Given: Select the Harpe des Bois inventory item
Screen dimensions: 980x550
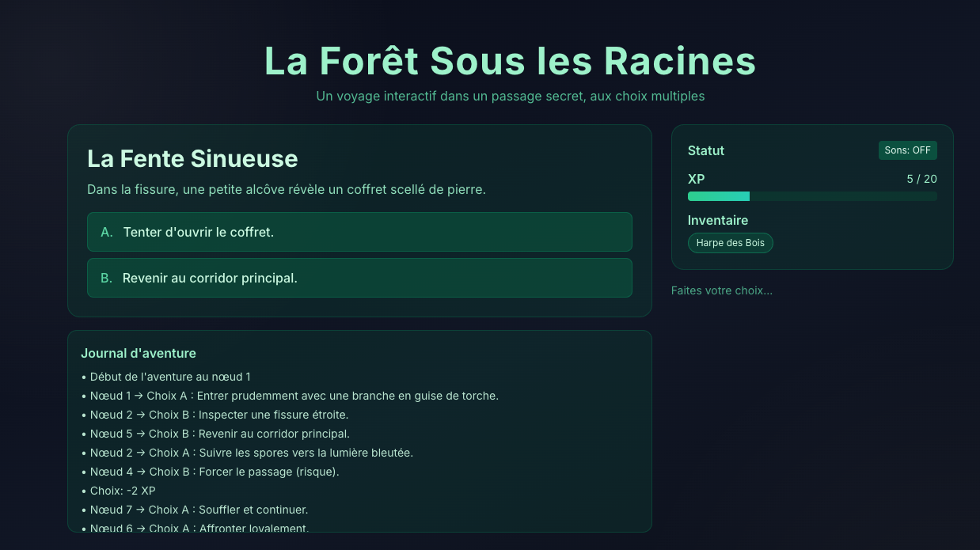Looking at the screenshot, I should pyautogui.click(x=730, y=243).
